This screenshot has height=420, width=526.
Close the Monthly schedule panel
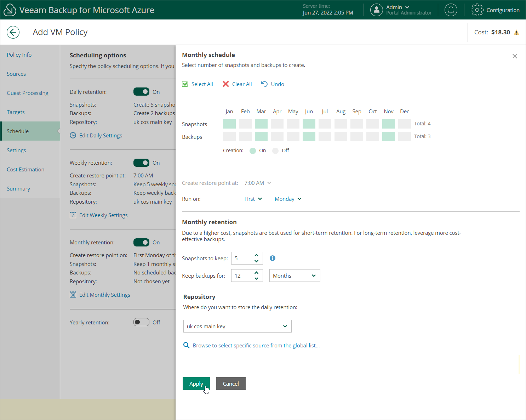tap(515, 56)
